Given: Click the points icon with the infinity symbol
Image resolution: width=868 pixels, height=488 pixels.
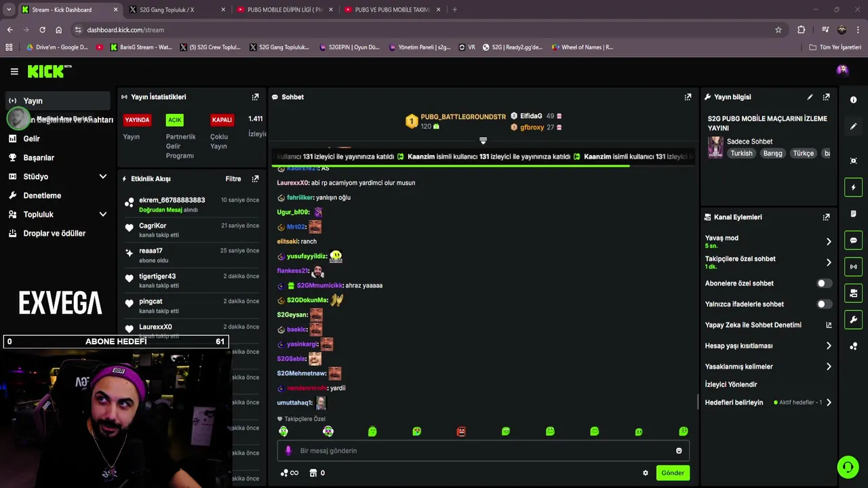Looking at the screenshot, I should point(290,473).
